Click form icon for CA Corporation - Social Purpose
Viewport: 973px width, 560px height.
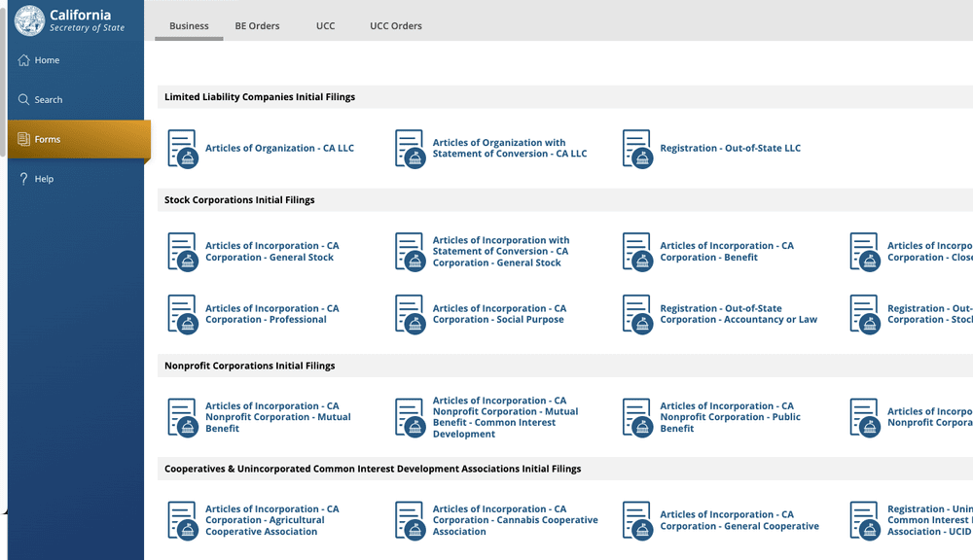411,314
